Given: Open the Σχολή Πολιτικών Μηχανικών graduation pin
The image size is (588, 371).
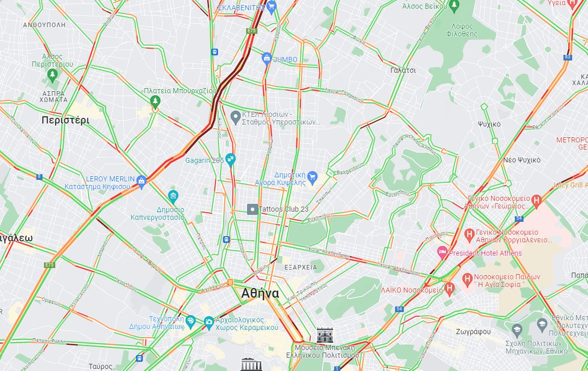Looking at the screenshot, I should [x=517, y=331].
